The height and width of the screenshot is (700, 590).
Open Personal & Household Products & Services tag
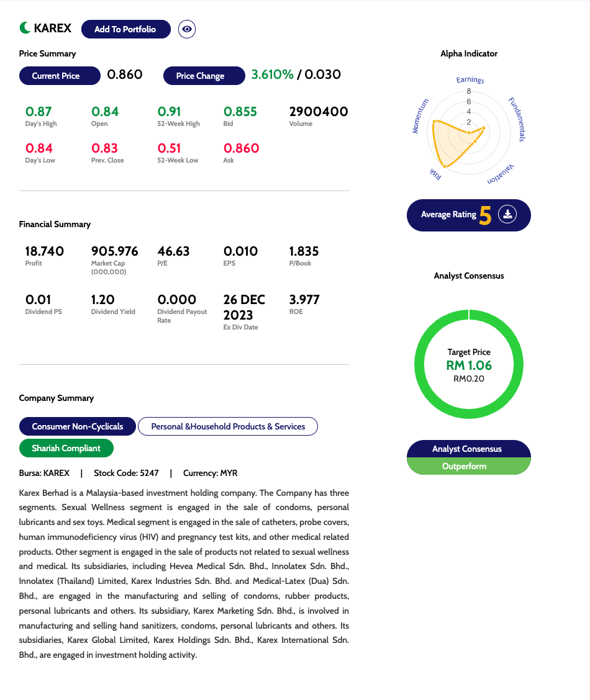click(x=228, y=426)
